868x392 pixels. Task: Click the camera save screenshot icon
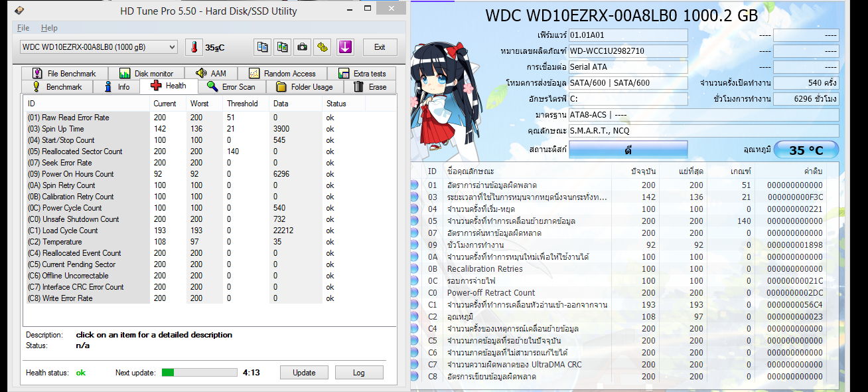point(303,47)
